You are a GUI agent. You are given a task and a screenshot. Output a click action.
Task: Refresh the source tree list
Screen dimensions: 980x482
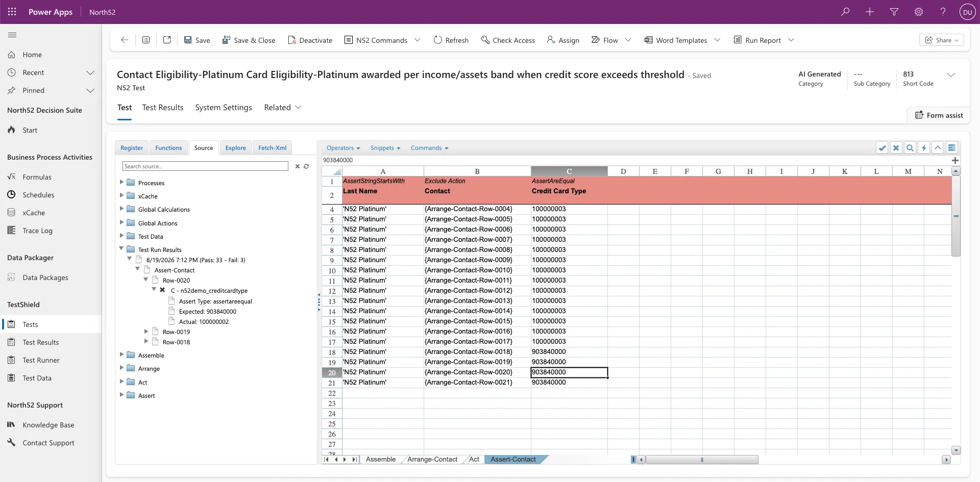tap(306, 166)
